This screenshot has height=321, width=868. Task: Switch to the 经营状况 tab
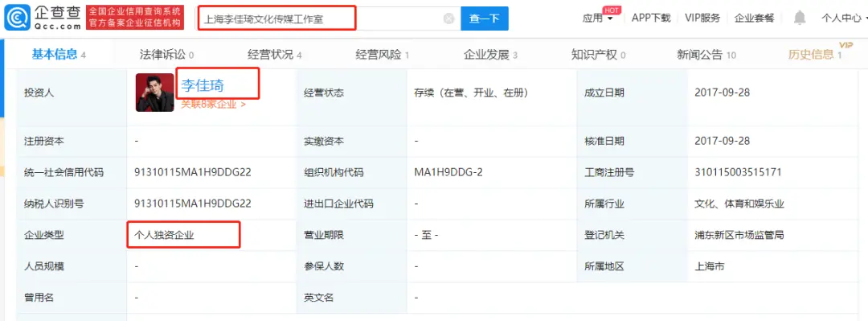[x=275, y=55]
